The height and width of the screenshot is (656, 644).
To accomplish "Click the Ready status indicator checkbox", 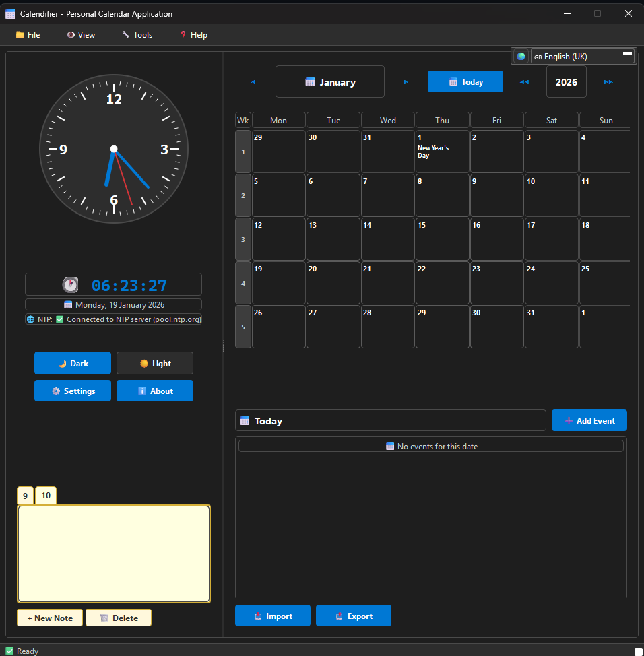I will point(9,651).
